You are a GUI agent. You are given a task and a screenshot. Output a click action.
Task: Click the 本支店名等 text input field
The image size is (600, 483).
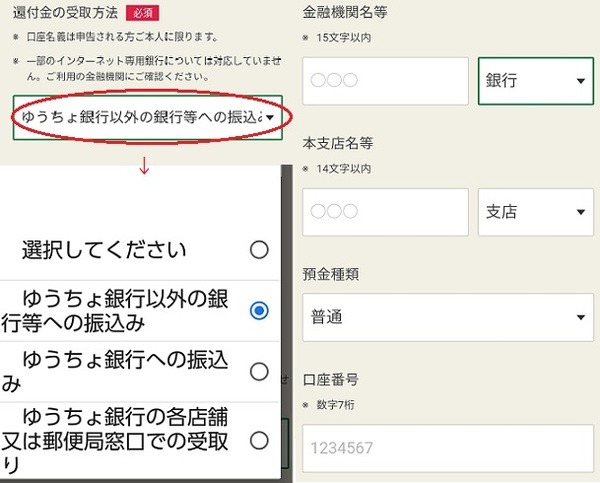tap(385, 212)
